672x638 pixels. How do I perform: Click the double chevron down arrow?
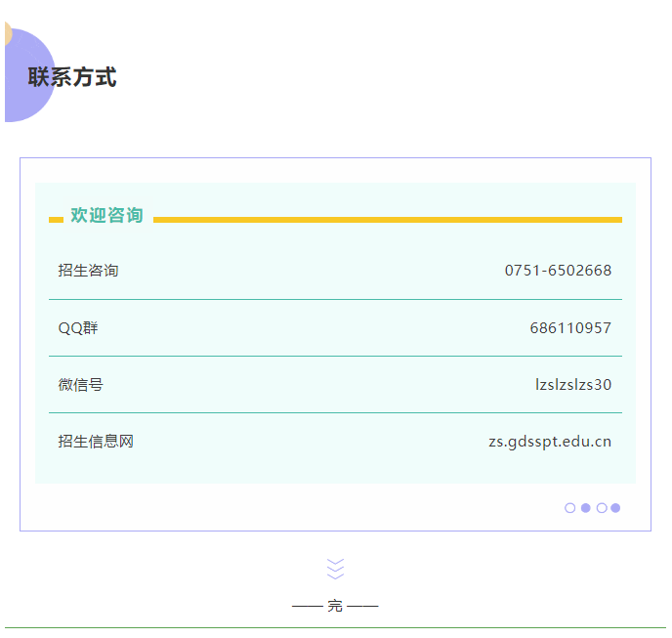click(335, 569)
